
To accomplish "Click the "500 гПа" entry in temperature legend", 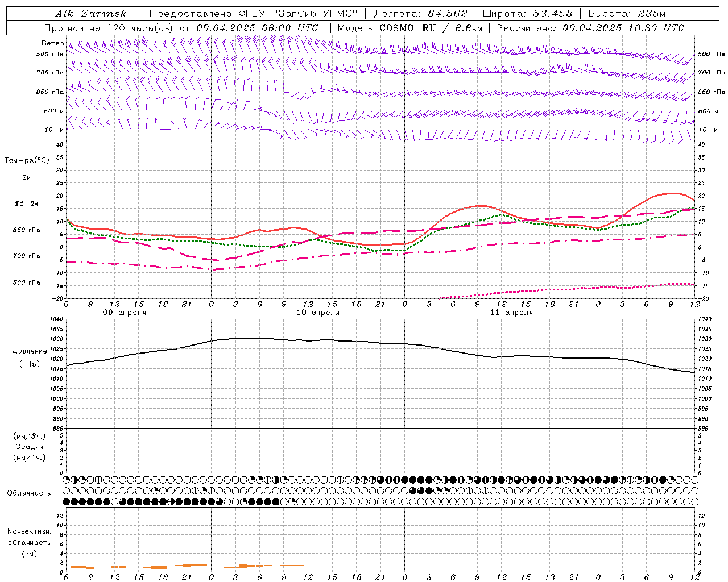I will (27, 282).
